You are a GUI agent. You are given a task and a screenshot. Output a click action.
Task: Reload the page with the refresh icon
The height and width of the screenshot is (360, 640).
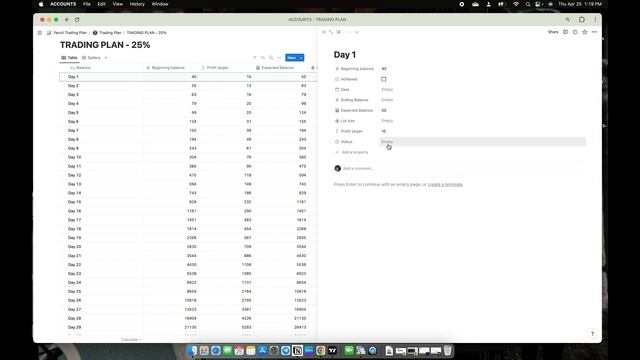click(77, 20)
